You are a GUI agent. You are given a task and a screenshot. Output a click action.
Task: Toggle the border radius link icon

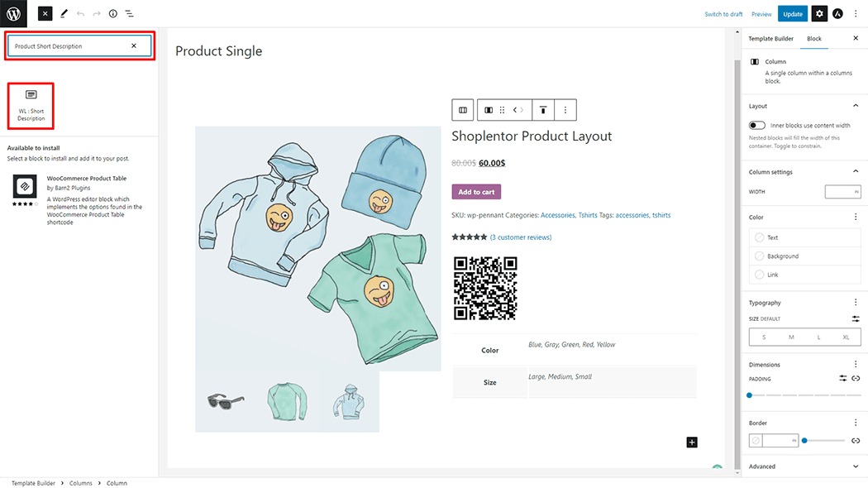pyautogui.click(x=856, y=441)
